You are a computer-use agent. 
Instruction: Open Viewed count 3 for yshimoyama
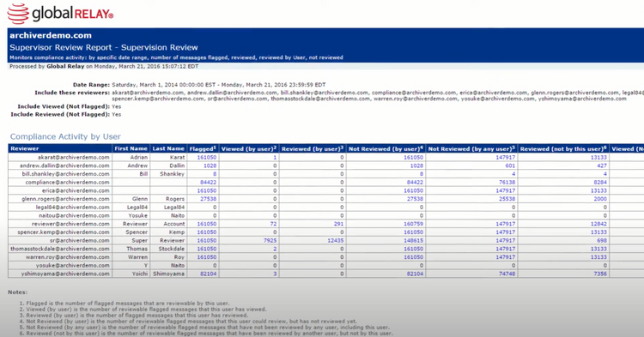[x=275, y=274]
